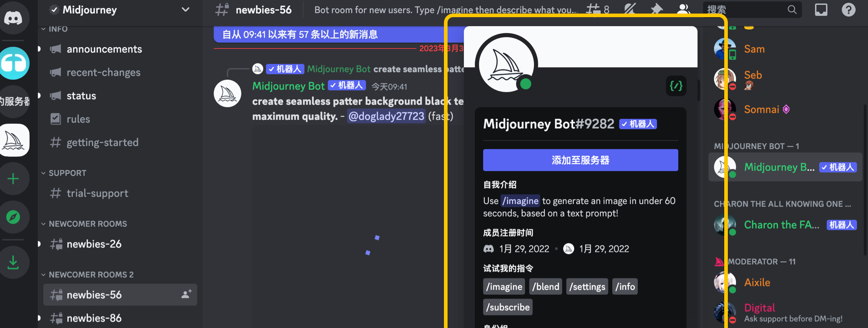Click the @doglady27723 mention

386,116
